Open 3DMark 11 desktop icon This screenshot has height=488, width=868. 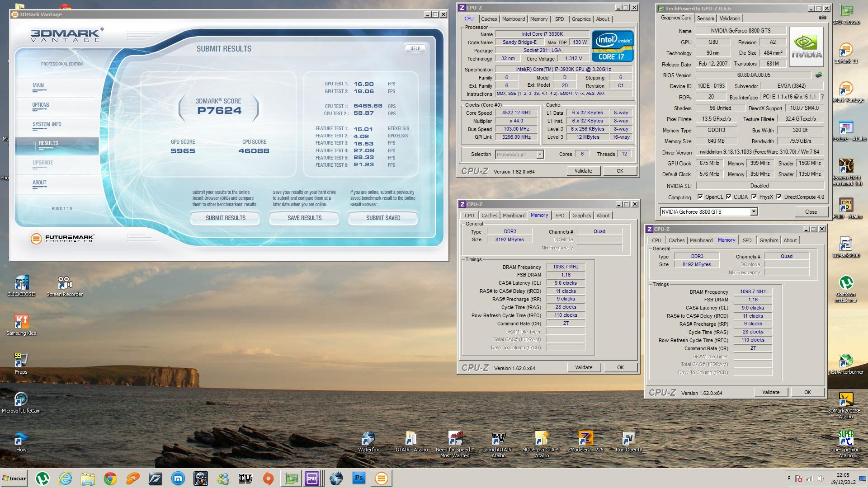[x=846, y=53]
